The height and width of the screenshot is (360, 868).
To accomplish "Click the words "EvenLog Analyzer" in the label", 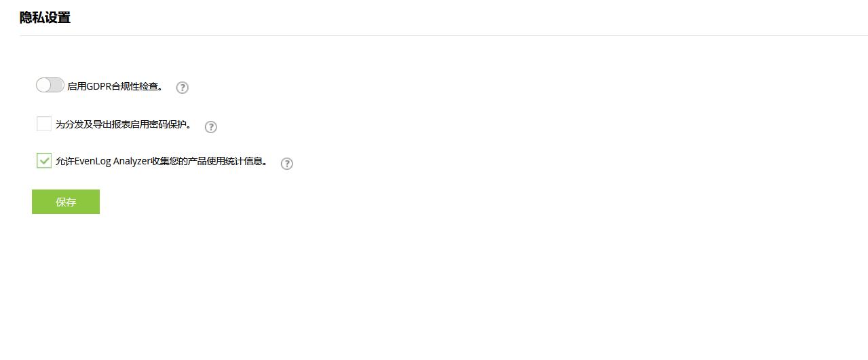I will tap(113, 162).
